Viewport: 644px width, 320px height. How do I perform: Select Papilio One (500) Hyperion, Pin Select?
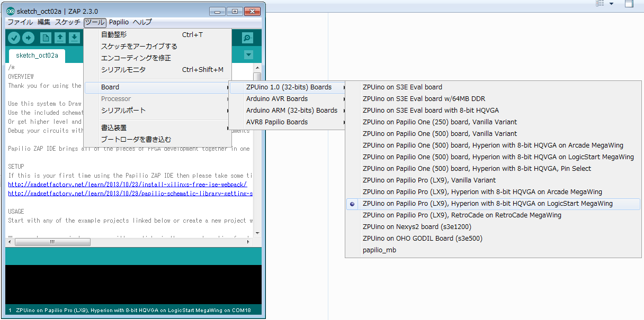coord(493,169)
